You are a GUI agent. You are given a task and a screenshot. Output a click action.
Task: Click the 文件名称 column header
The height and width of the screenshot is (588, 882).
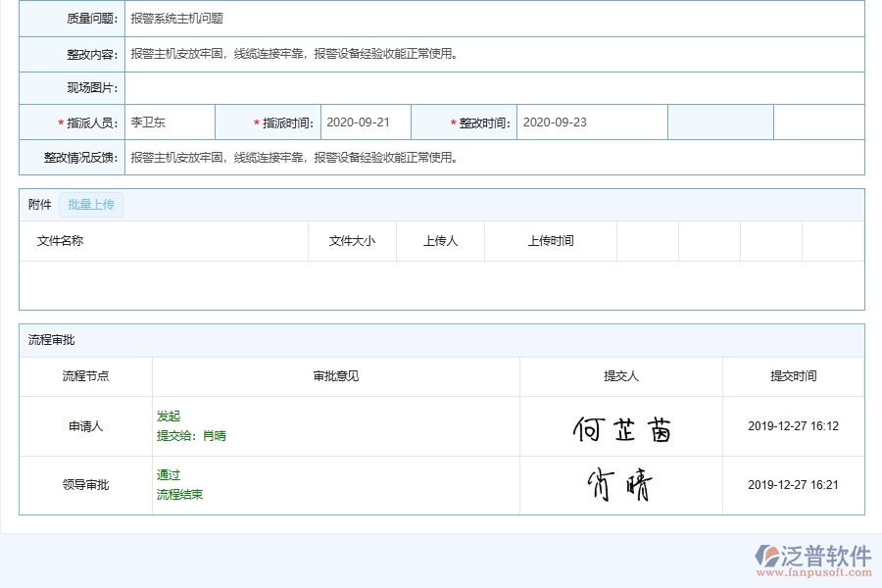click(x=62, y=241)
